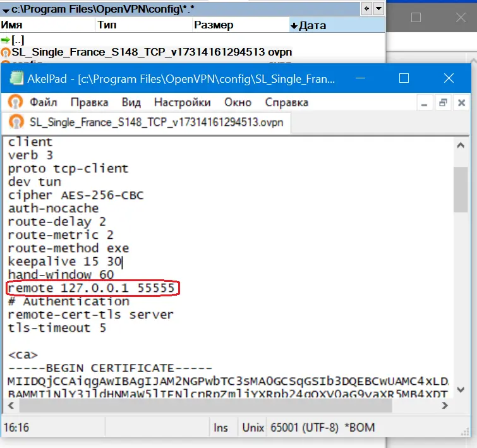Click the 'route-metric 2' line
This screenshot has height=448, width=477.
click(x=61, y=234)
